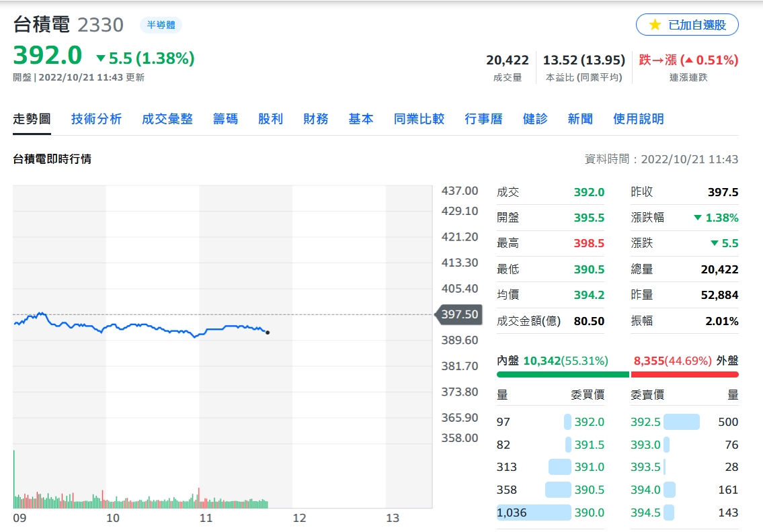Click bid price 390.0
This screenshot has height=532, width=763.
coord(590,513)
